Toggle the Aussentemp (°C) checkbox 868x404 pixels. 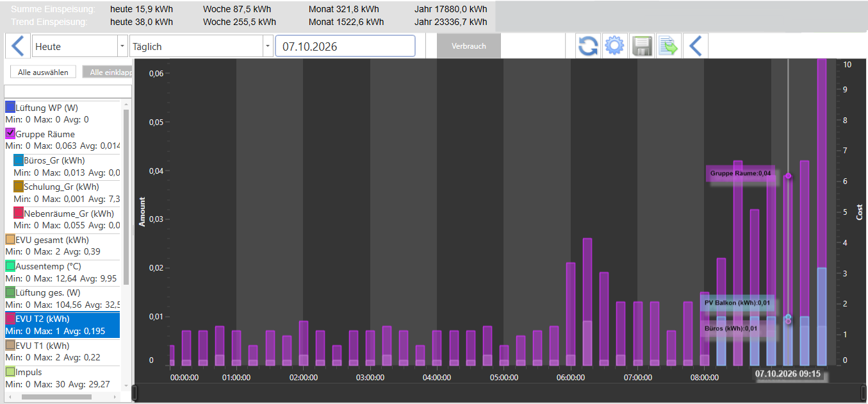[x=10, y=265]
